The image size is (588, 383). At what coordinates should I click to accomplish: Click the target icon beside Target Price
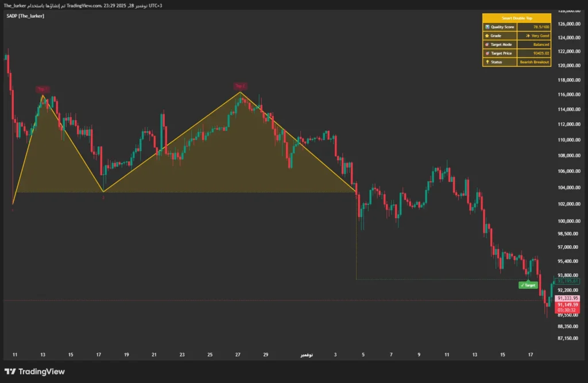pos(487,53)
